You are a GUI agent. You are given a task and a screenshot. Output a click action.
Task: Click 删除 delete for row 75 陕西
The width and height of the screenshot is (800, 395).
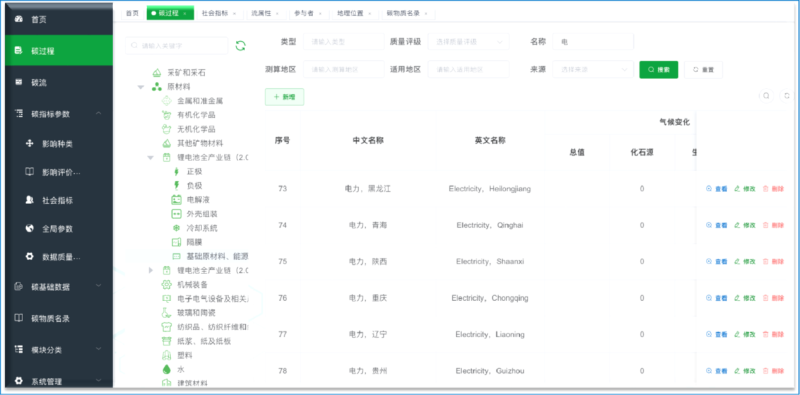[x=773, y=261]
